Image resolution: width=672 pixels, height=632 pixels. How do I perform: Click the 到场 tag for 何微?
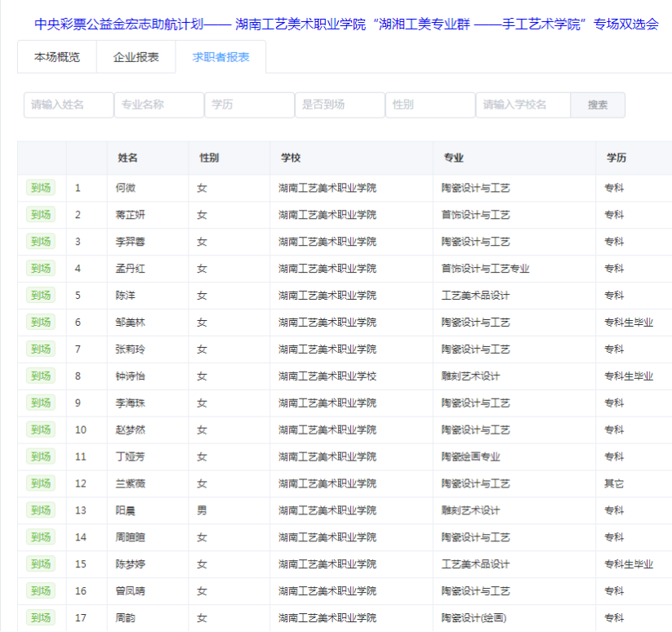point(41,188)
